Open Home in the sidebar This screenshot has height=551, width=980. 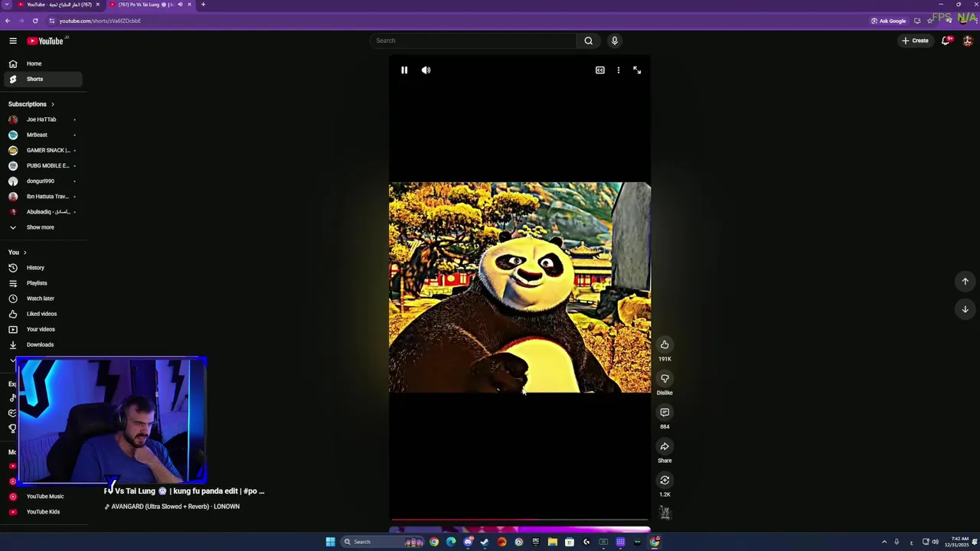pyautogui.click(x=44, y=64)
